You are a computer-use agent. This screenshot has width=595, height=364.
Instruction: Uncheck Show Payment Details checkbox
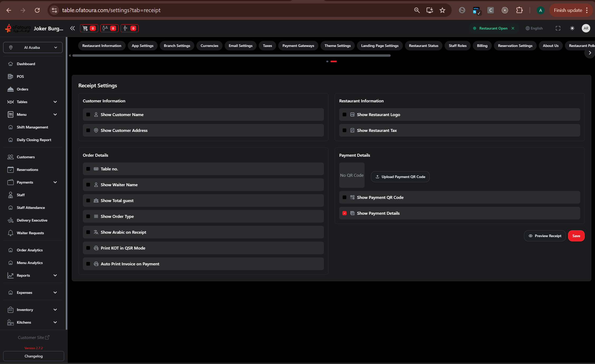point(344,213)
